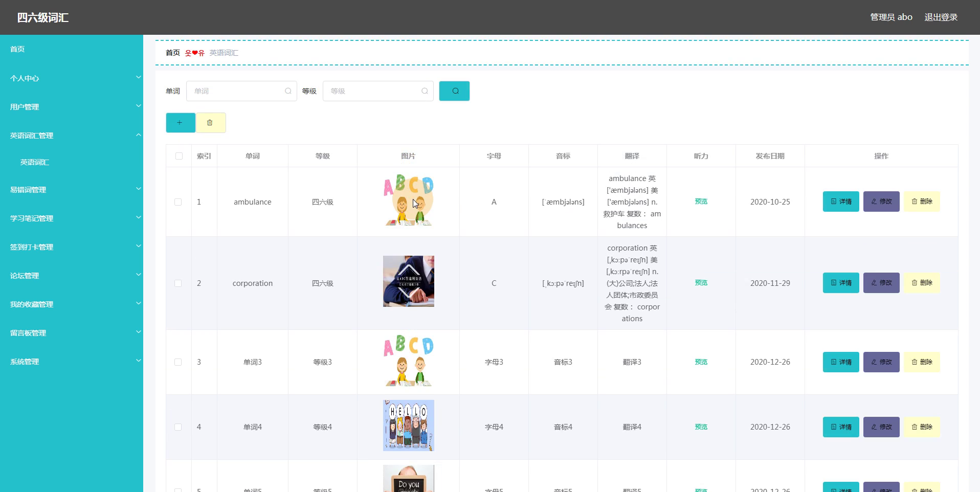Image resolution: width=980 pixels, height=492 pixels.
Task: Expand 易错词管理 sidebar chevron
Action: tap(138, 189)
